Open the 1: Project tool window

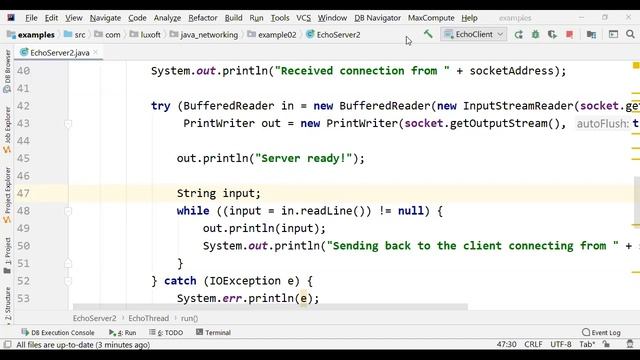(7, 256)
